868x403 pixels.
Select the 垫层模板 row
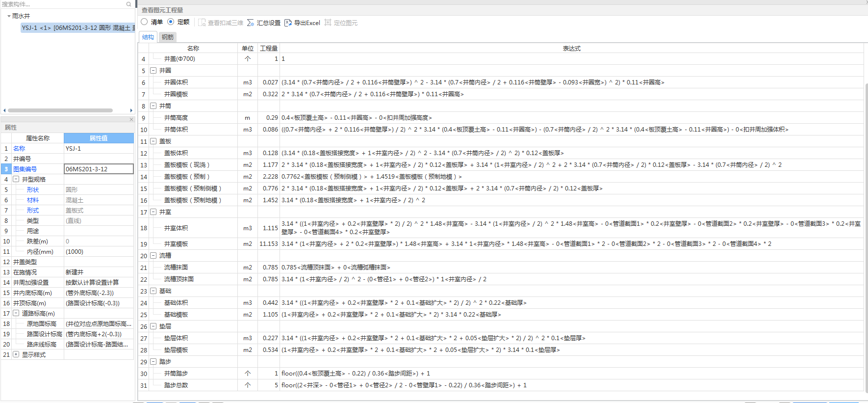501,350
